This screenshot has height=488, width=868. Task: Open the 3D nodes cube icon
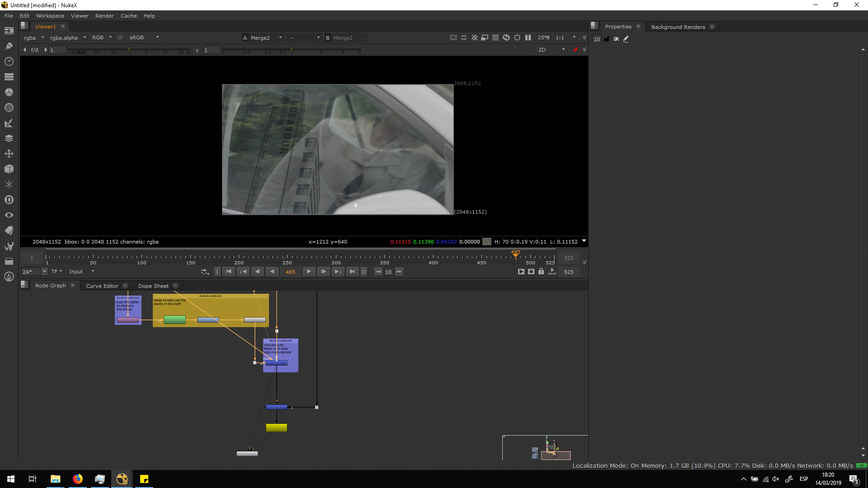[9, 169]
